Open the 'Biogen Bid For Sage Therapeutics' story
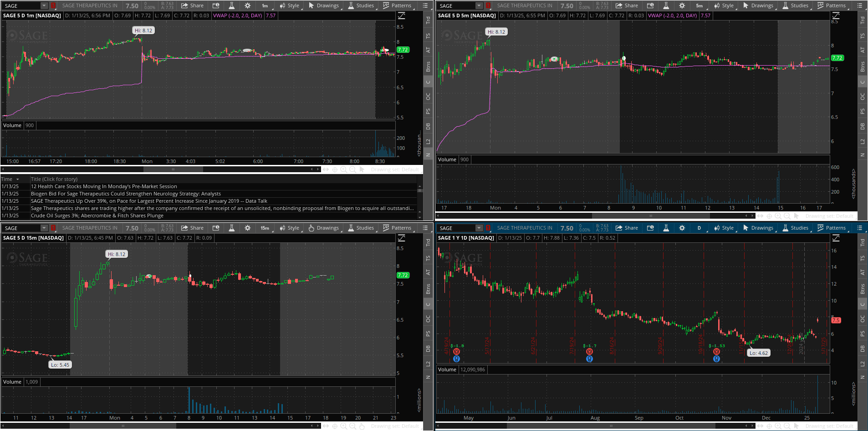Viewport: 868px width, 431px height. tap(126, 194)
